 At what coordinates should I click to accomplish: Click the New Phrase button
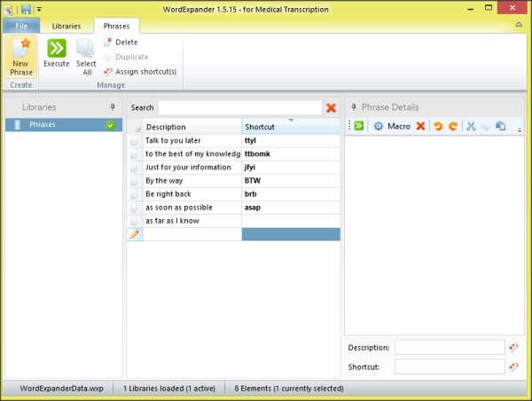coord(20,57)
